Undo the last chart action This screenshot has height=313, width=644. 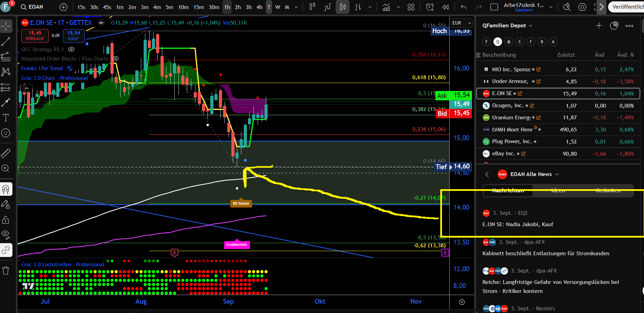tap(463, 7)
